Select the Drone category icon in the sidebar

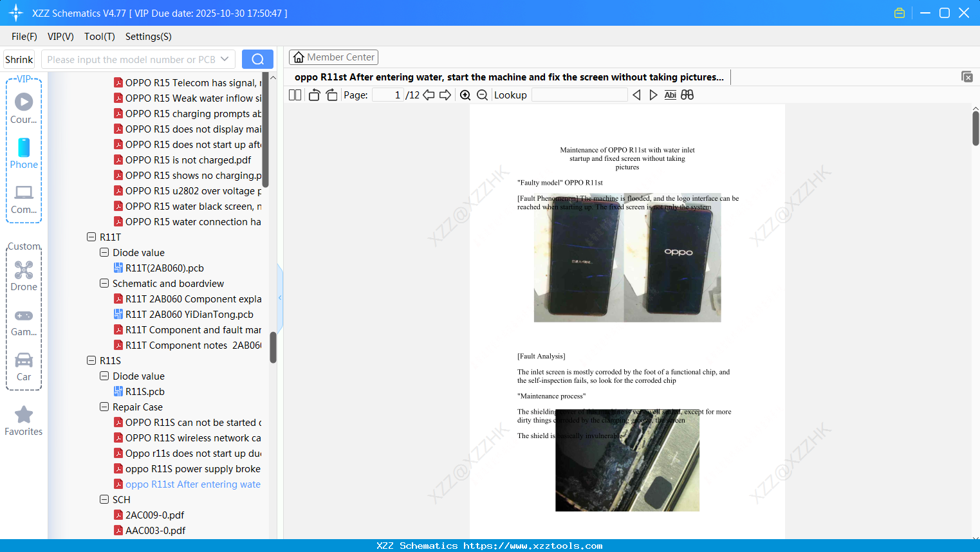pyautogui.click(x=24, y=270)
